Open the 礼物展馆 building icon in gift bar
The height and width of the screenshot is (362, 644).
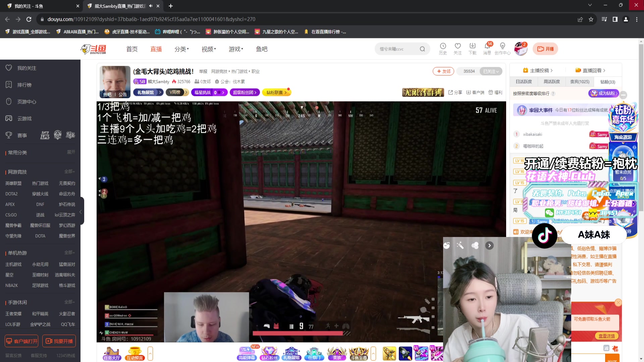291,353
